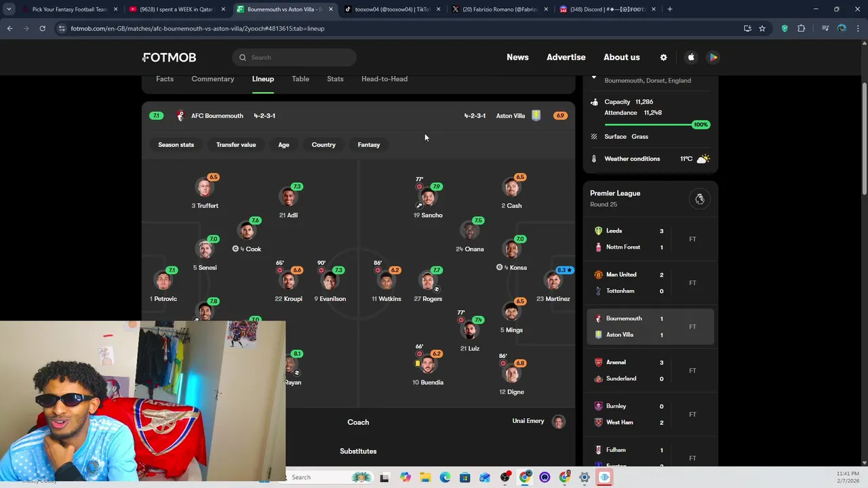This screenshot has height=488, width=868.
Task: Go back with browser back arrow
Action: 9,28
